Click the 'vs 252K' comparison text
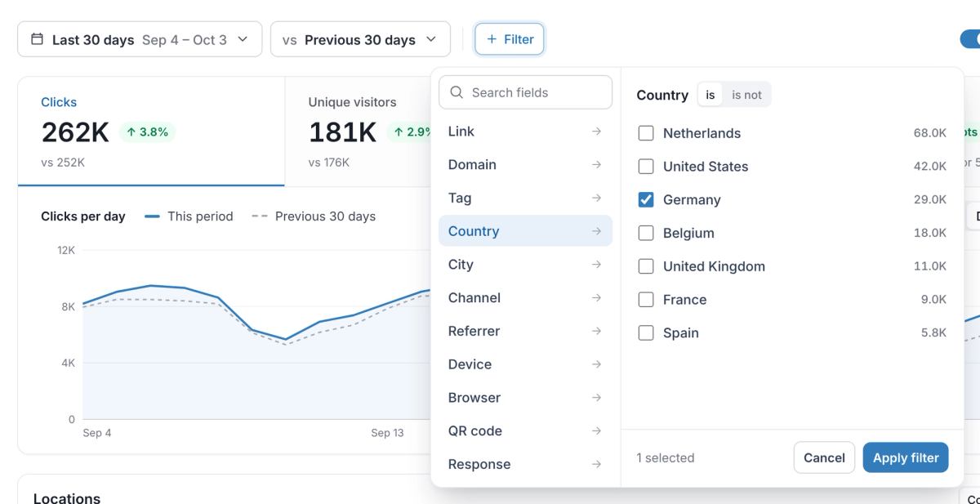This screenshot has height=504, width=980. (x=63, y=163)
